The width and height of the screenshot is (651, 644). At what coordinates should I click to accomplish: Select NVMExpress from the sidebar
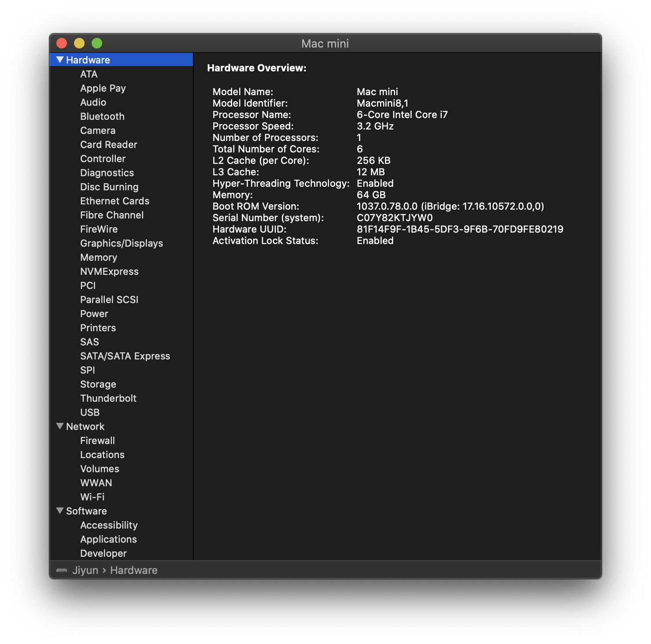(x=109, y=271)
